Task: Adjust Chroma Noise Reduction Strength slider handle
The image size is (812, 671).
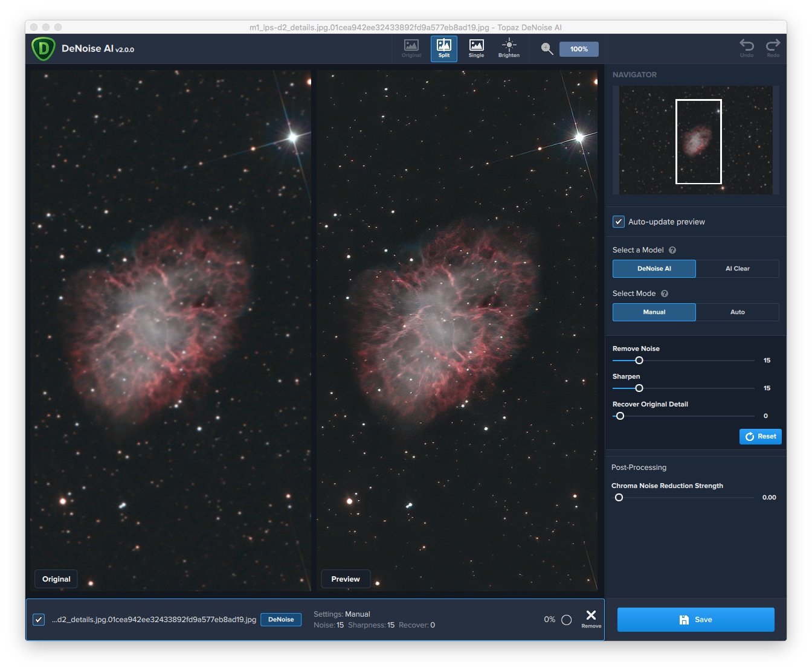Action: [x=619, y=498]
